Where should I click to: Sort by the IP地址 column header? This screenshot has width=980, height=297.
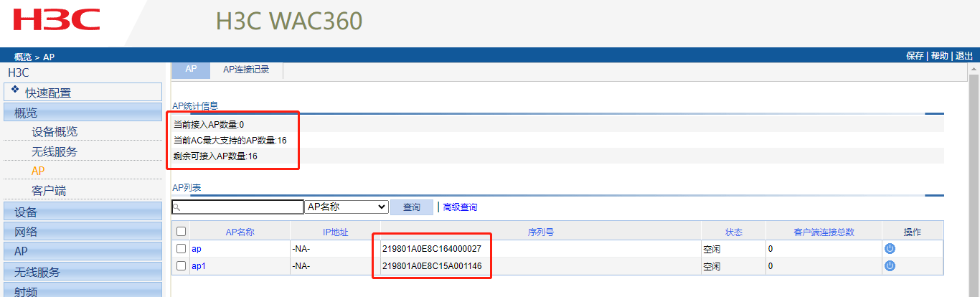tap(335, 232)
